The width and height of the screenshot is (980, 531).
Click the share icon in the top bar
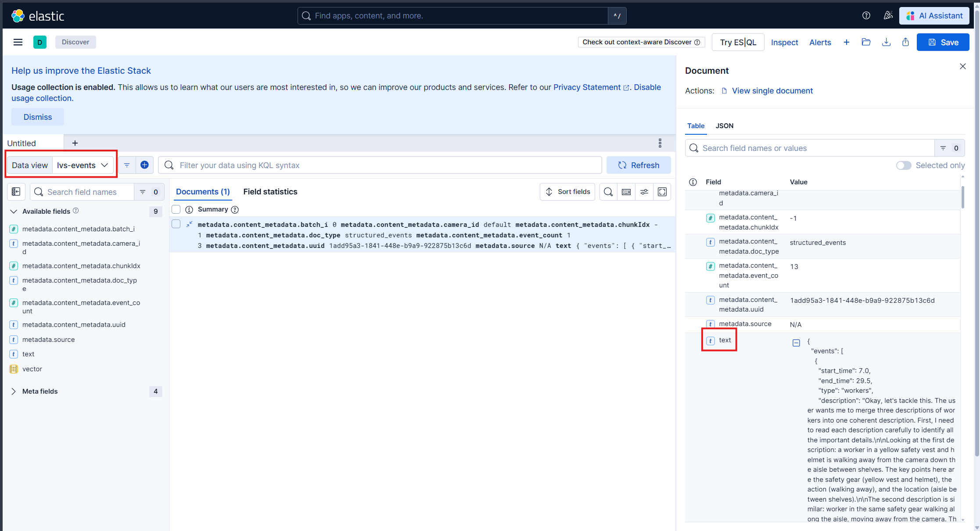point(905,42)
